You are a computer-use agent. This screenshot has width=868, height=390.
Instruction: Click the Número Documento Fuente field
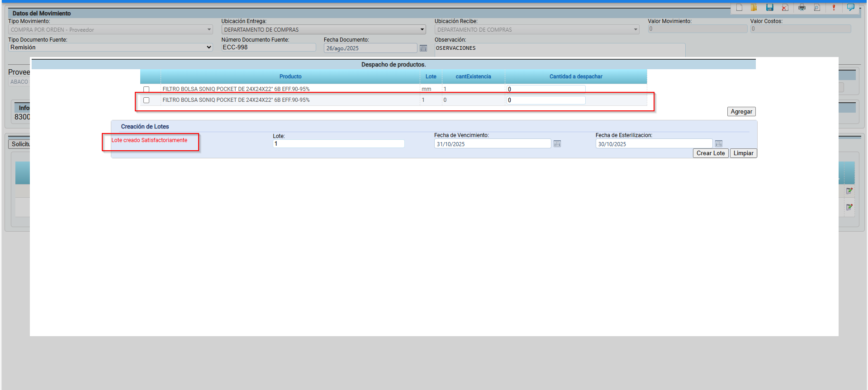(x=268, y=48)
